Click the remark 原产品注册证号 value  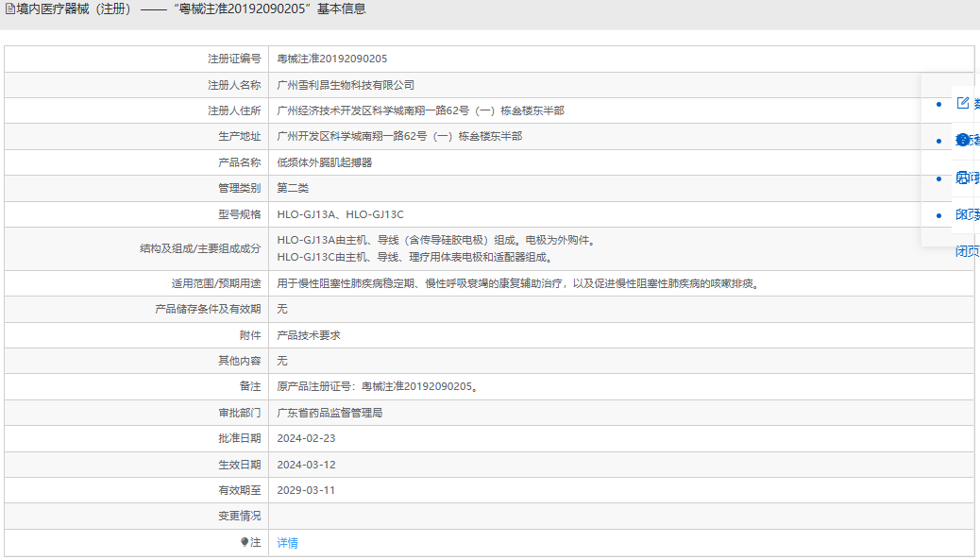click(x=380, y=387)
